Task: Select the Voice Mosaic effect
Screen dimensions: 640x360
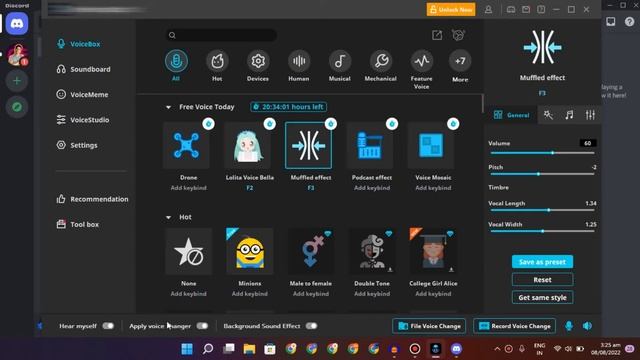Action: 431,145
